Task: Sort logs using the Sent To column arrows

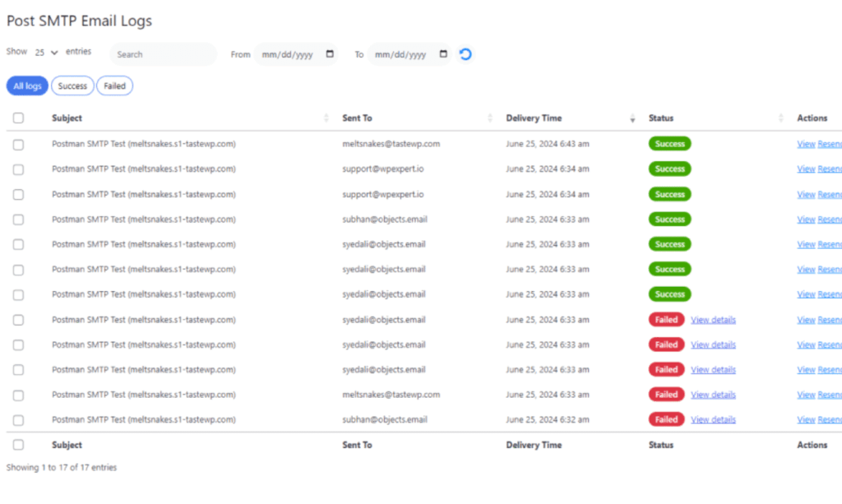Action: (489, 118)
